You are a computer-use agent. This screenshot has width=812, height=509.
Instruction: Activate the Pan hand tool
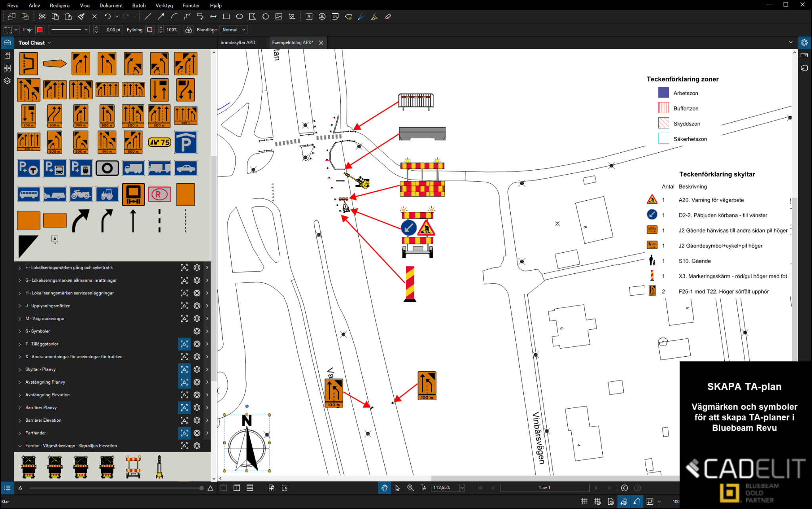coord(384,488)
